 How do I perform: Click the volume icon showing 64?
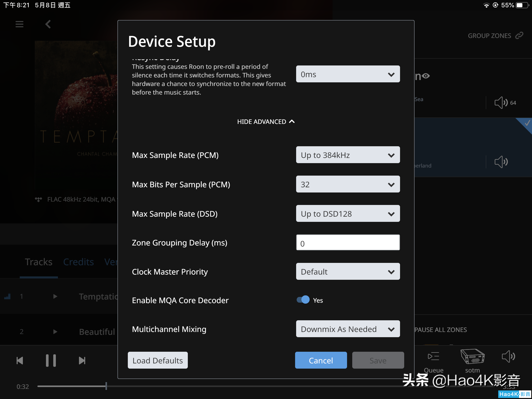501,103
